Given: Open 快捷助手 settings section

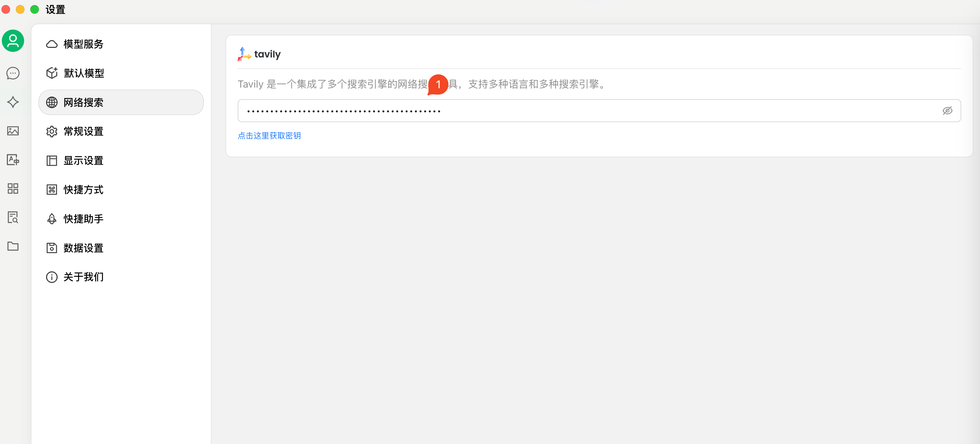Looking at the screenshot, I should [83, 219].
